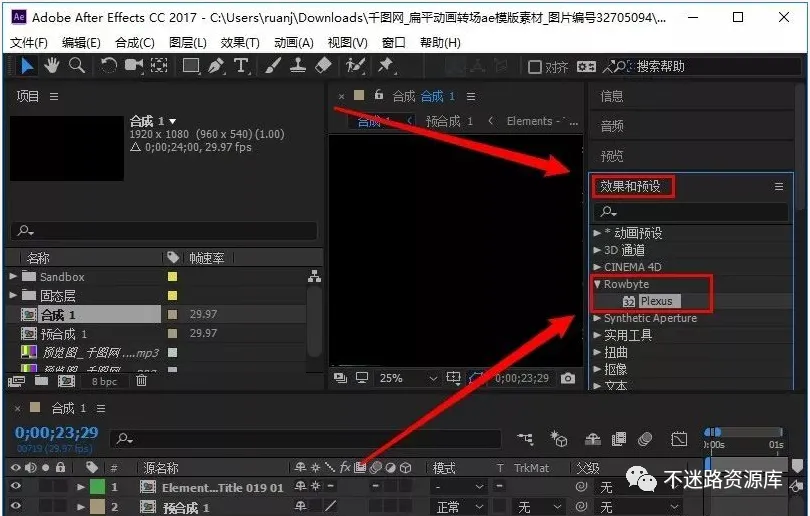Toggle Motion Blur enable switch in timeline
810x516 pixels.
tap(645, 439)
